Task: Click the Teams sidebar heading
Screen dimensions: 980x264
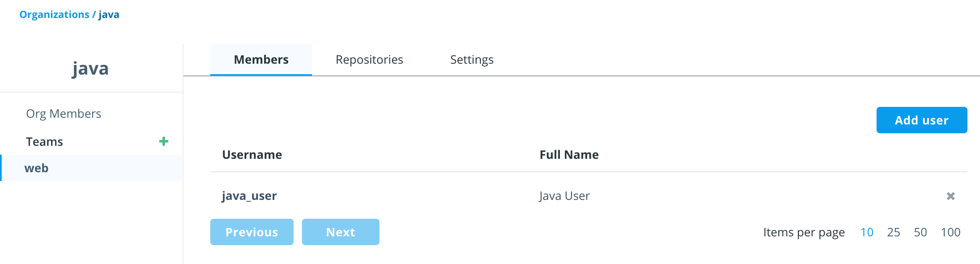Action: (44, 142)
